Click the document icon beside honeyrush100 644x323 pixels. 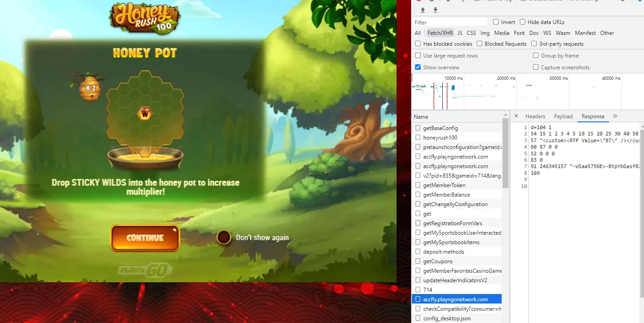418,138
